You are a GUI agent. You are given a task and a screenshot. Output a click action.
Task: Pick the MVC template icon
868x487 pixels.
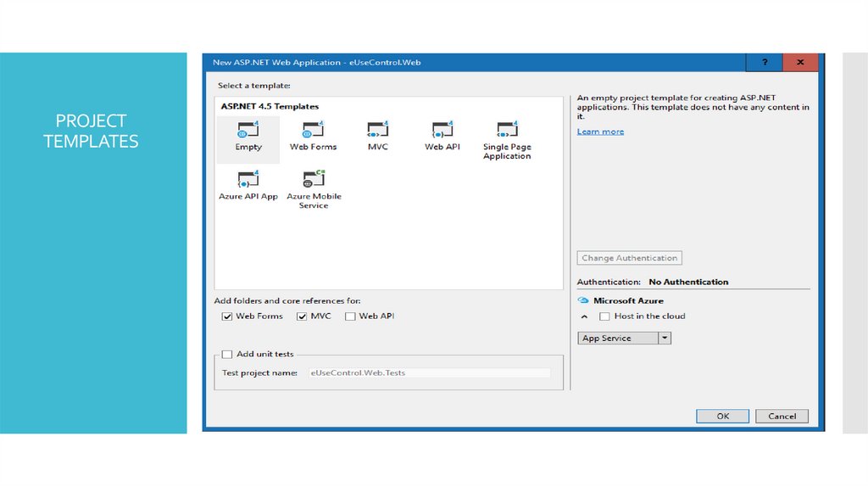[377, 130]
